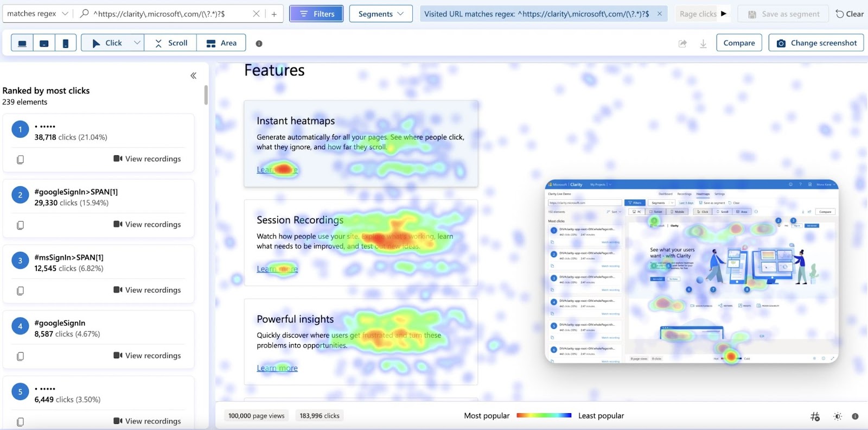868x430 pixels.
Task: View recordings for ranked element 4
Action: pos(147,356)
